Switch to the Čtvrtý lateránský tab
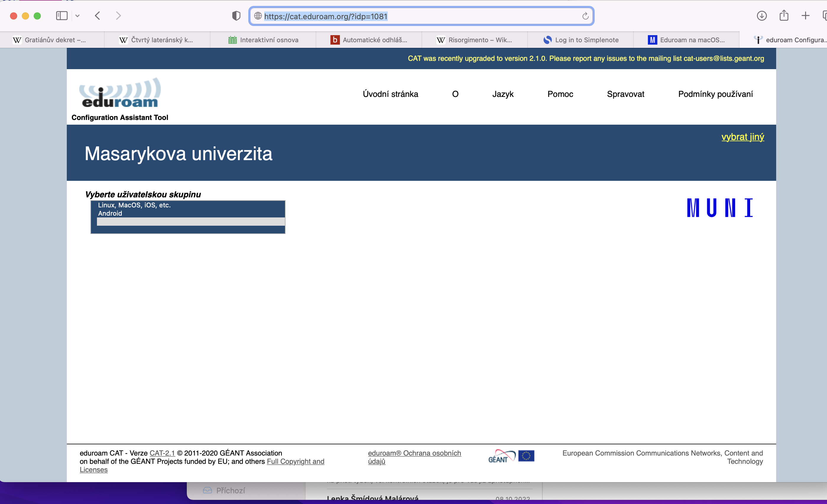The width and height of the screenshot is (827, 504). pyautogui.click(x=157, y=40)
